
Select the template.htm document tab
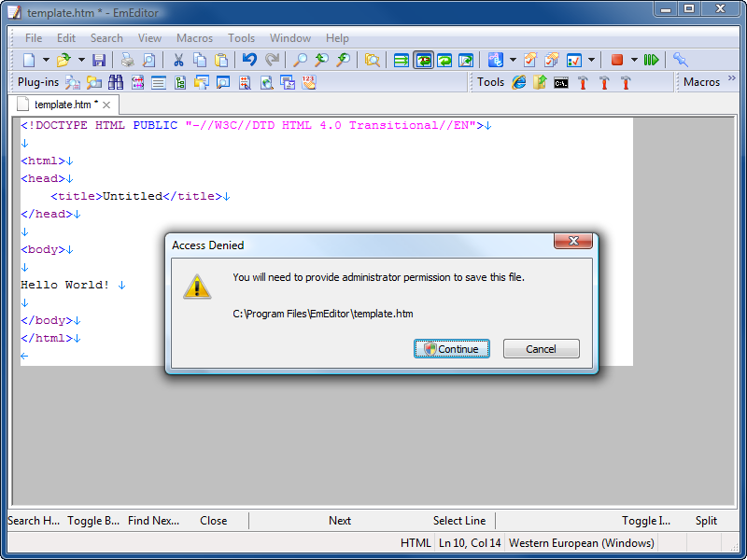[63, 105]
